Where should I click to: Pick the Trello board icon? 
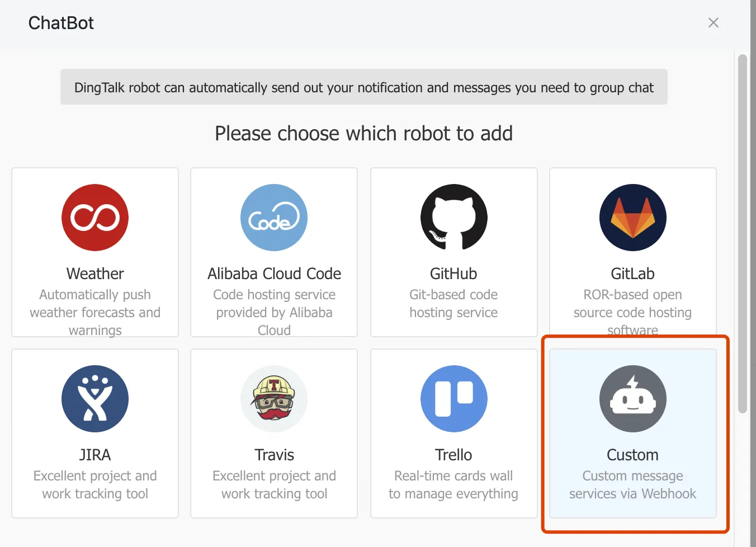(453, 399)
